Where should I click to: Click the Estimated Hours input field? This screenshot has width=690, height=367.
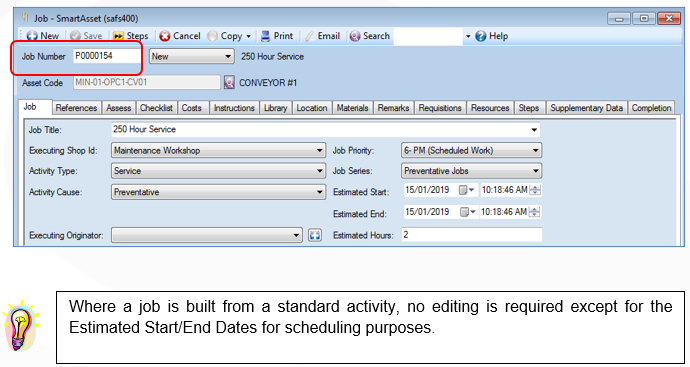point(472,235)
